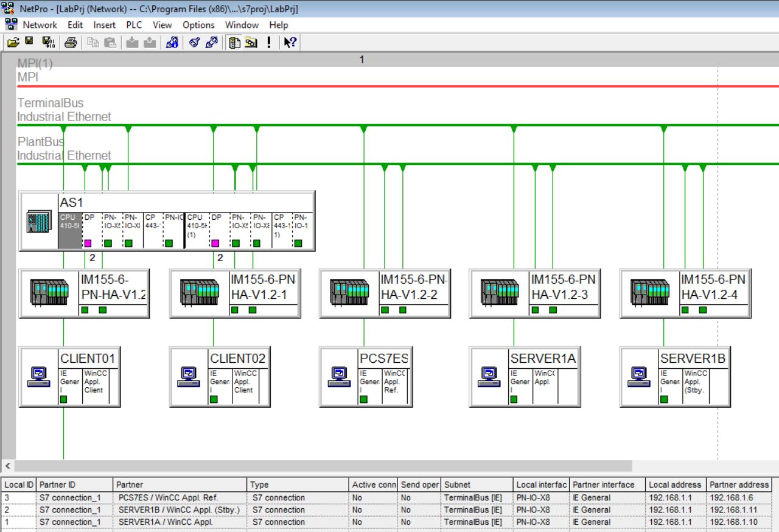Sort by the Subnet column header
This screenshot has width=779, height=532.
pyautogui.click(x=477, y=485)
